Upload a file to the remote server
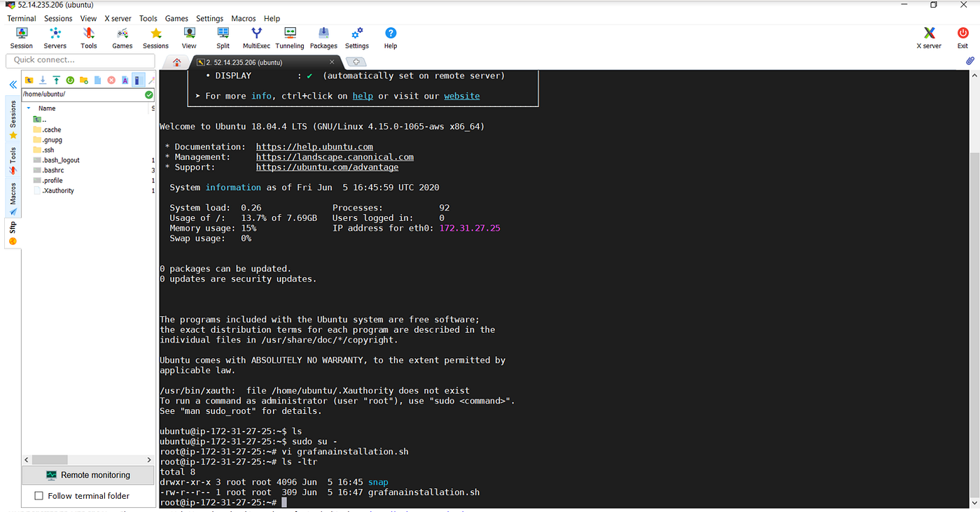This screenshot has height=512, width=980. tap(57, 80)
